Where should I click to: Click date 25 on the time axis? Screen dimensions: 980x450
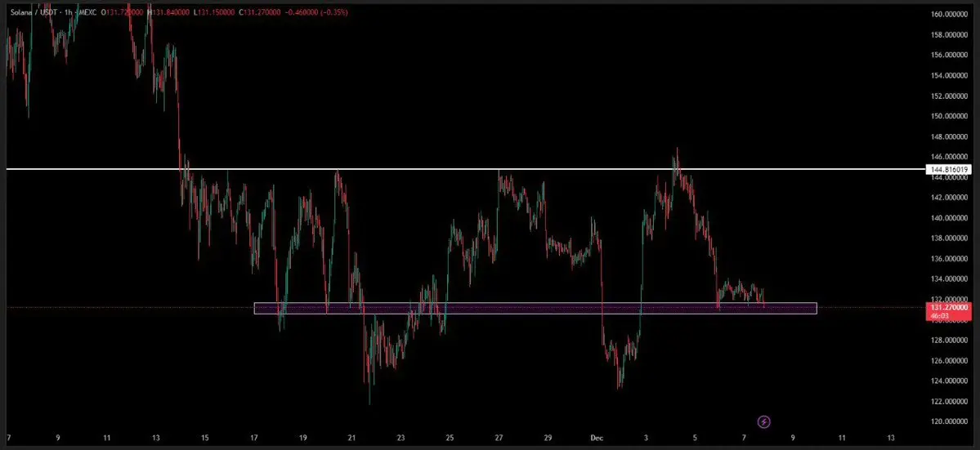click(450, 438)
